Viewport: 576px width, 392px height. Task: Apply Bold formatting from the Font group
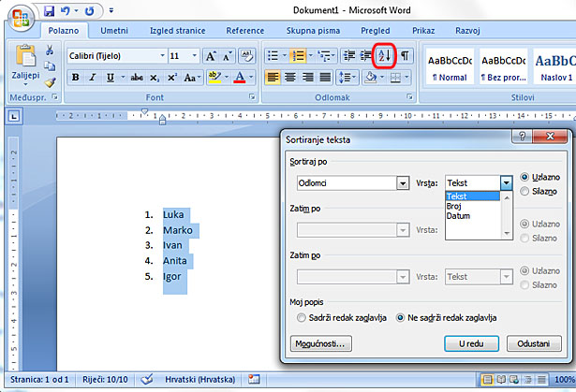pyautogui.click(x=75, y=77)
